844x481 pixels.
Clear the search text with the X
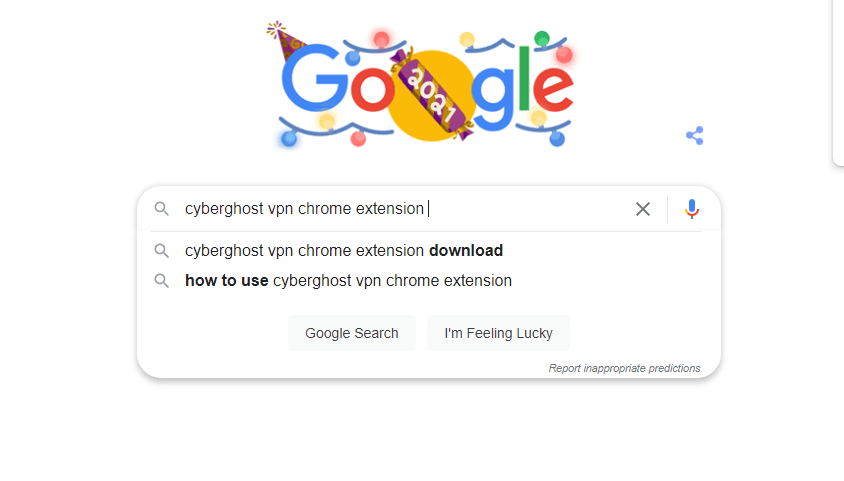pos(643,209)
